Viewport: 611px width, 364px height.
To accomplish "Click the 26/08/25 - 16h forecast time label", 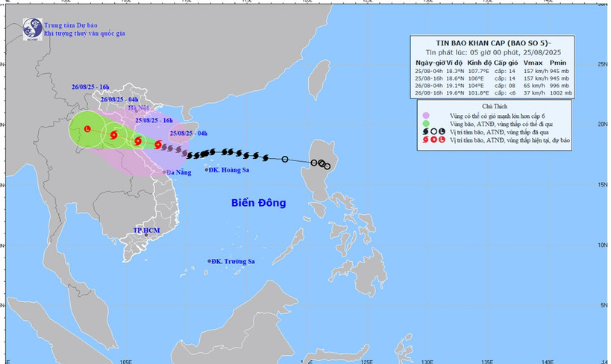I will click(x=90, y=87).
